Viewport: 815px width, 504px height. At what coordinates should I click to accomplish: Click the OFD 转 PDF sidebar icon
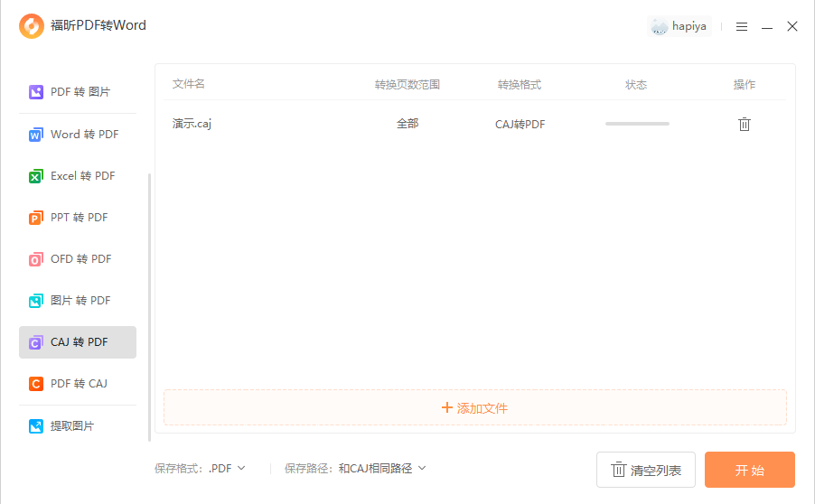36,259
